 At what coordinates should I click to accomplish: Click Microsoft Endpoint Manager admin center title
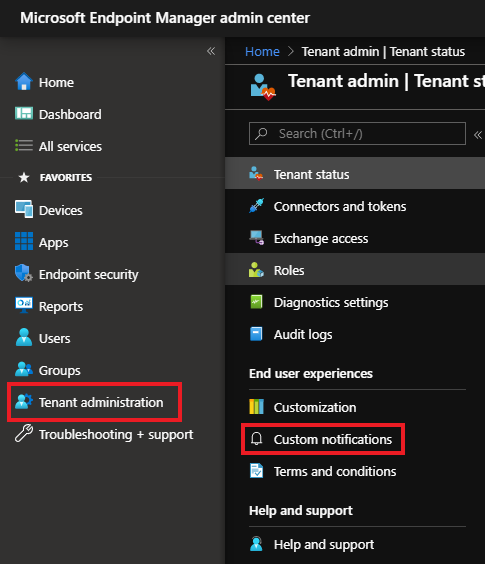tap(165, 18)
